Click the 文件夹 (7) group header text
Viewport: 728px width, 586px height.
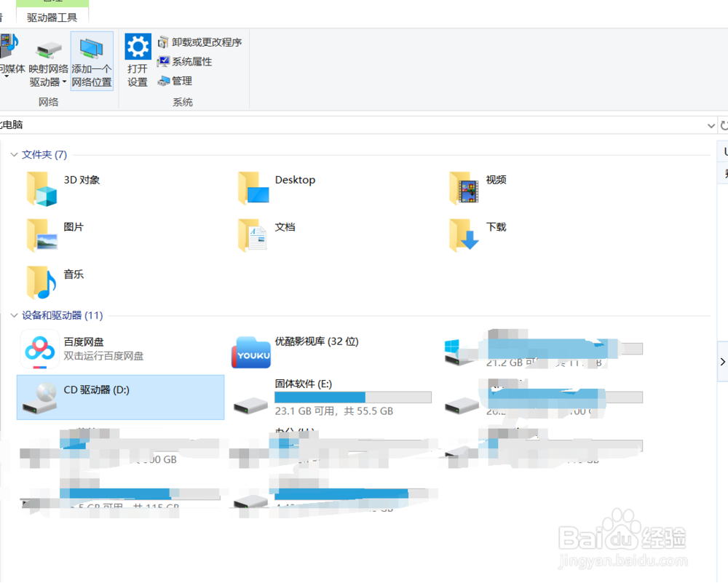click(44, 154)
